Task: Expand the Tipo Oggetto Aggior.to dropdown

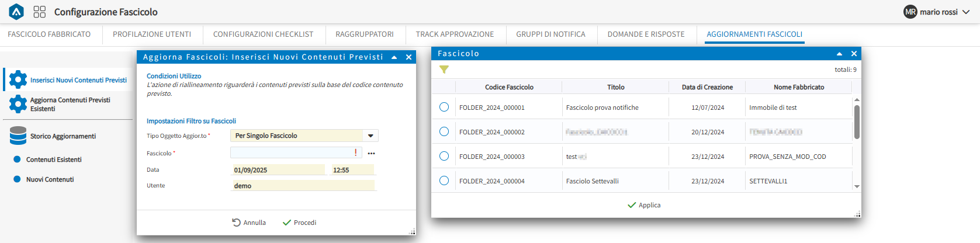Action: coord(370,136)
